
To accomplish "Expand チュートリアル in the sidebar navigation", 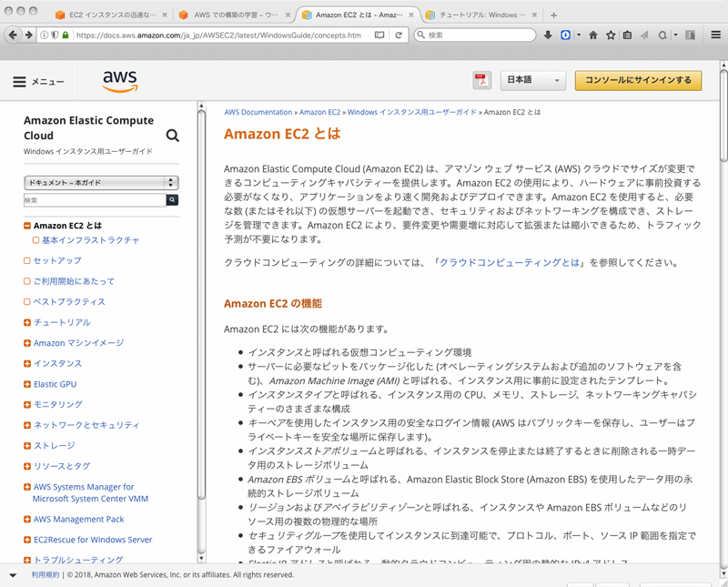I will (27, 321).
